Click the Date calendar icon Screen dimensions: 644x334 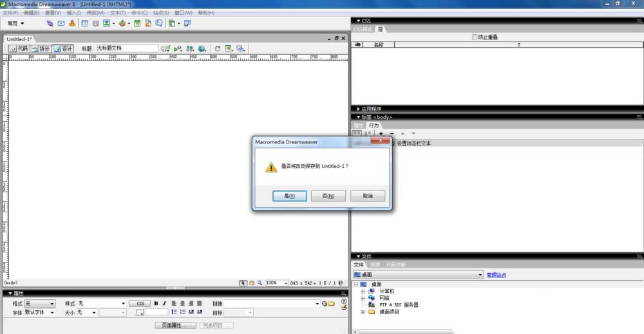pyautogui.click(x=137, y=23)
